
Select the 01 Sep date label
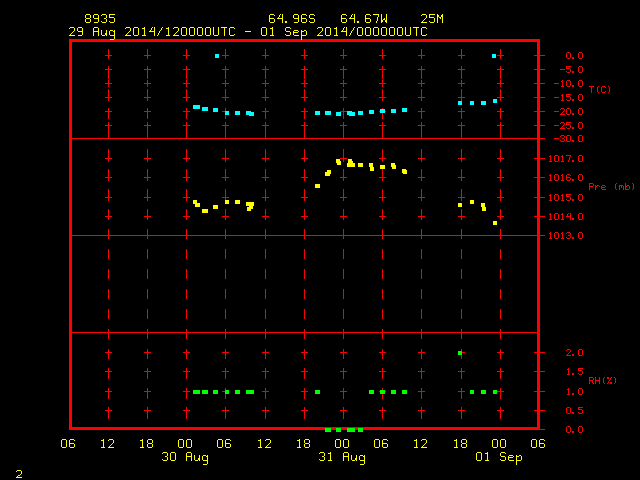[x=499, y=457]
